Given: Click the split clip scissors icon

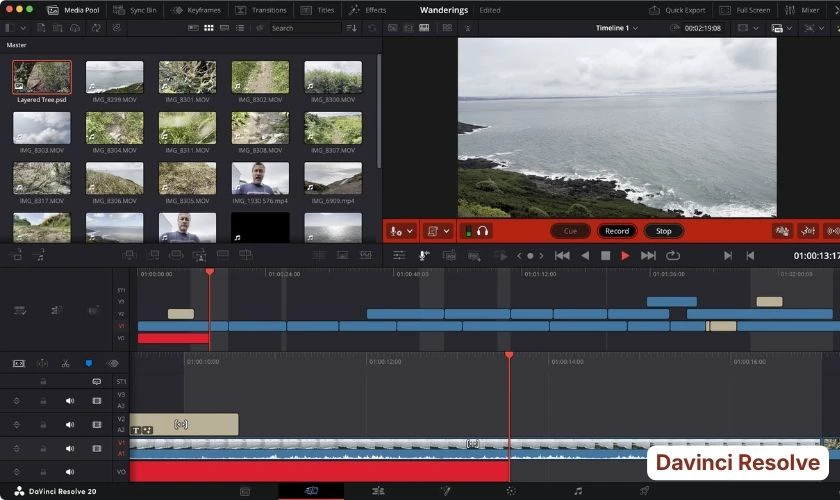Looking at the screenshot, I should click(x=65, y=363).
